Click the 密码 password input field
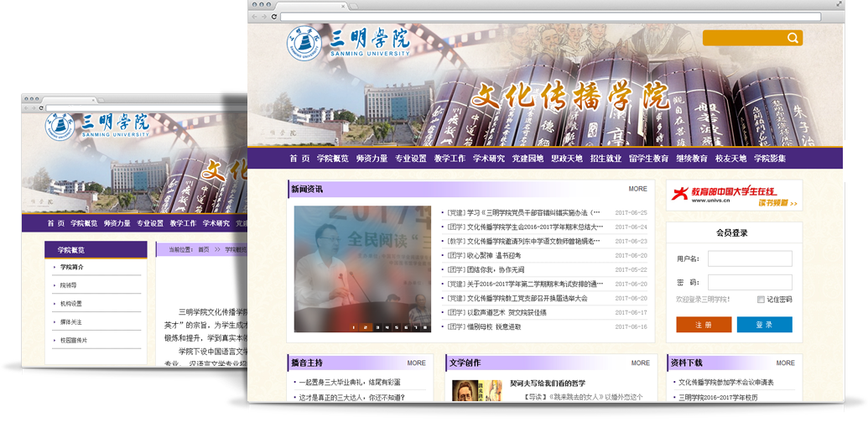The image size is (868, 428). tap(749, 283)
